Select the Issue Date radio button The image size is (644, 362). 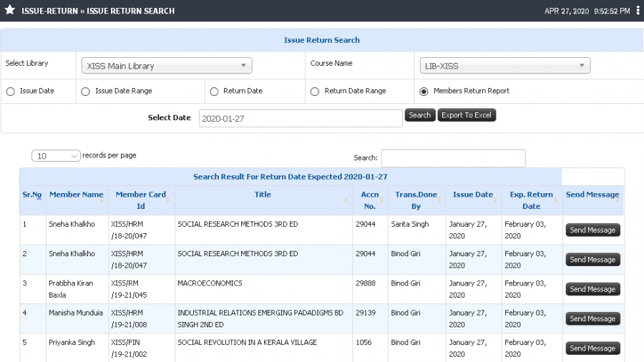(11, 92)
